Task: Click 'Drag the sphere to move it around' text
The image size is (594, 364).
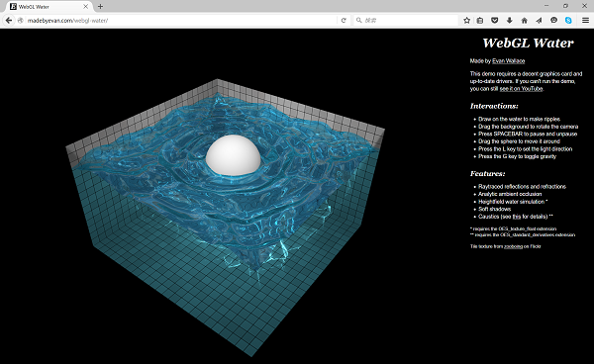Action: [x=519, y=141]
